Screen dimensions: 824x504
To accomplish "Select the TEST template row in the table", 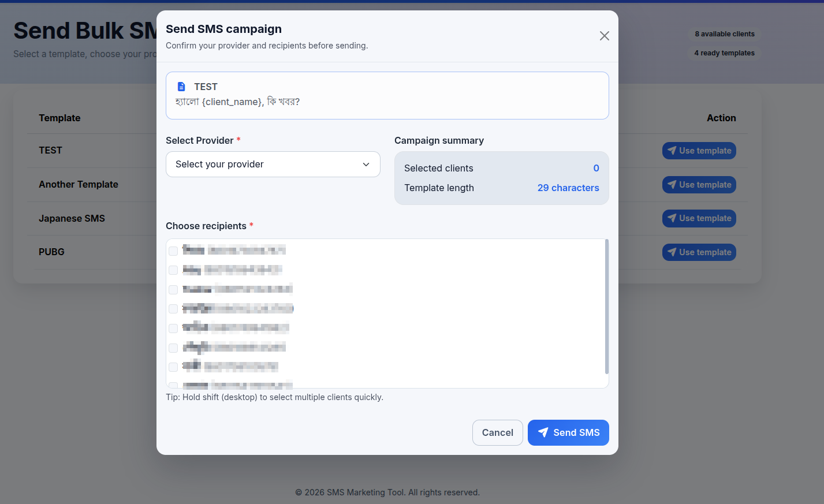I will (x=50, y=150).
